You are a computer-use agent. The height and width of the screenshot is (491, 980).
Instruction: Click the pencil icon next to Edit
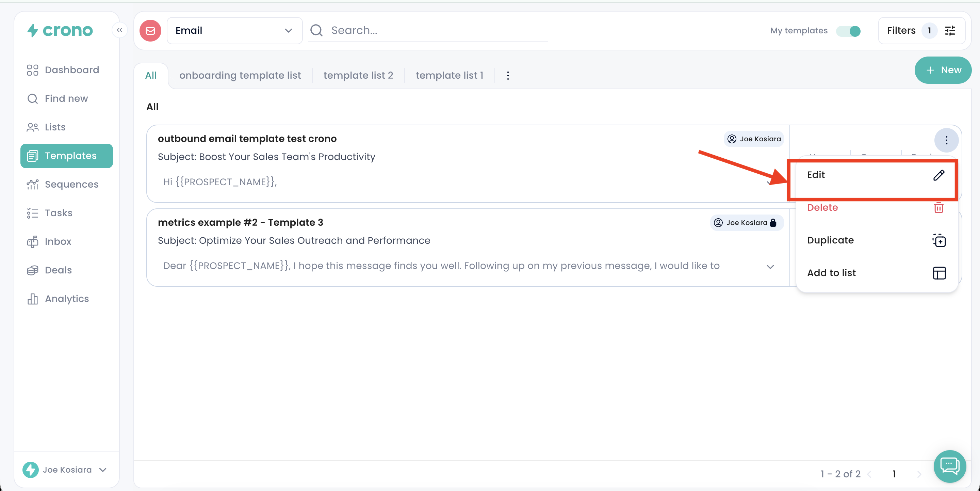(938, 175)
